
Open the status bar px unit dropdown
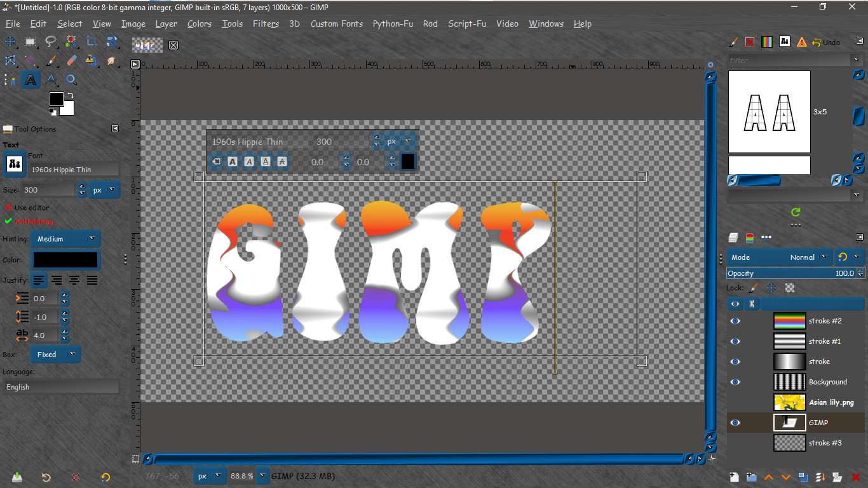[210, 476]
